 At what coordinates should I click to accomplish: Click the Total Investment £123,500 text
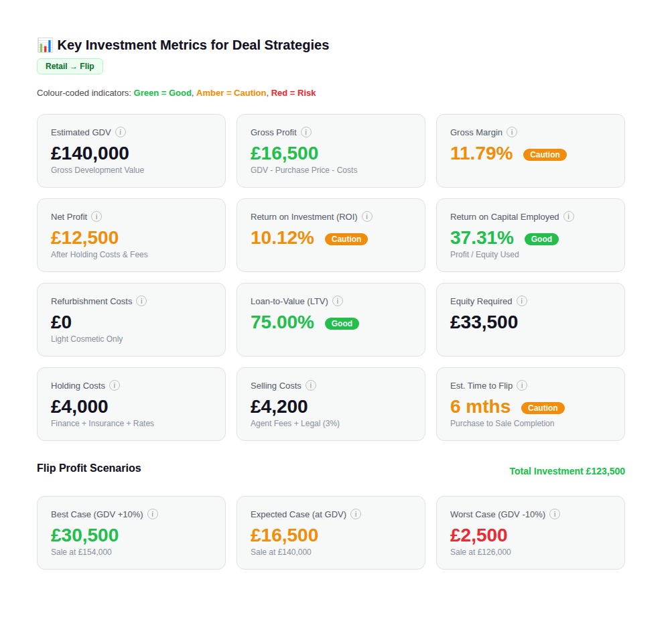coord(567,471)
